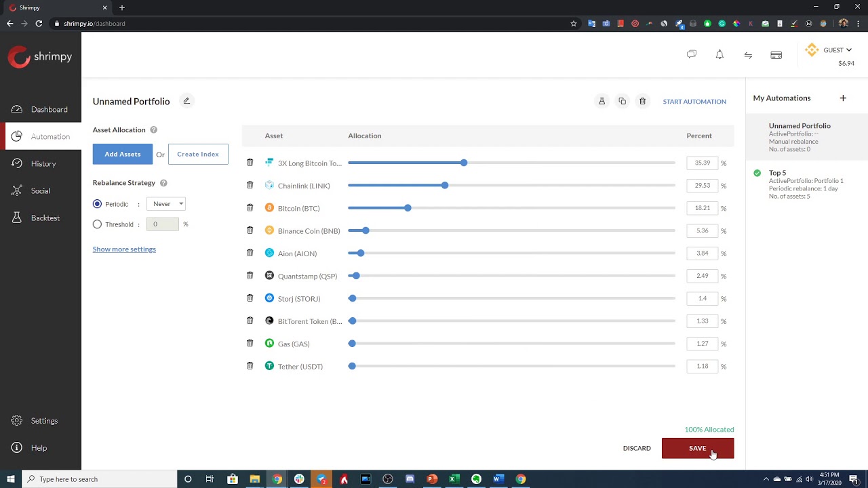
Task: Add new automation with plus icon
Action: (843, 98)
